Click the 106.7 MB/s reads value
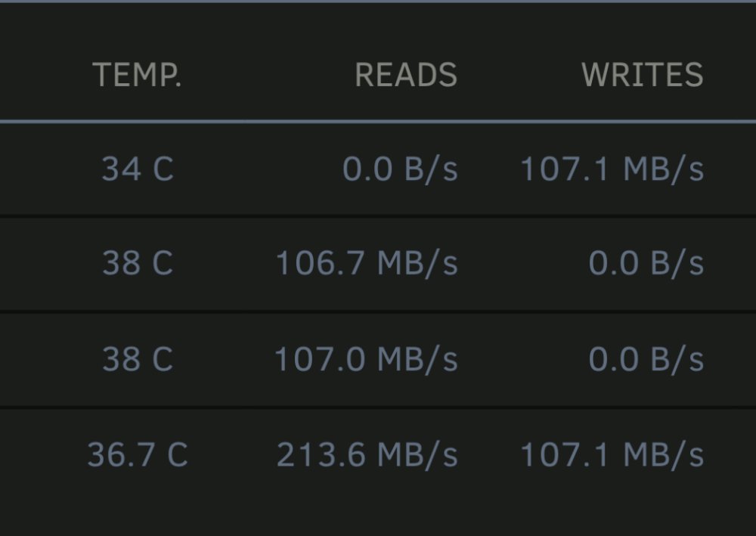 pos(367,263)
